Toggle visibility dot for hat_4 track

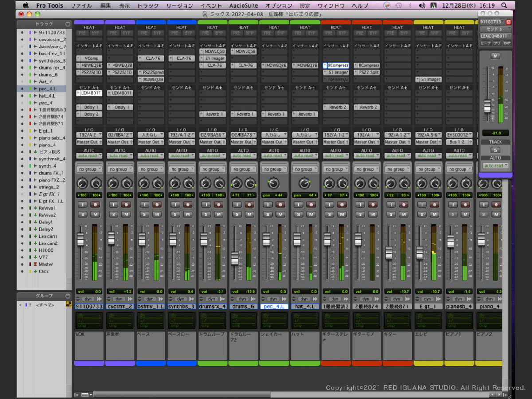point(22,82)
